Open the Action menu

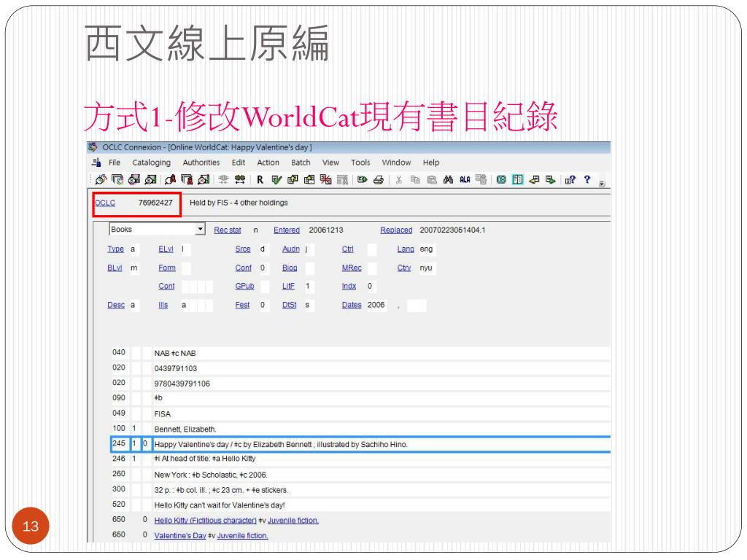[x=268, y=163]
